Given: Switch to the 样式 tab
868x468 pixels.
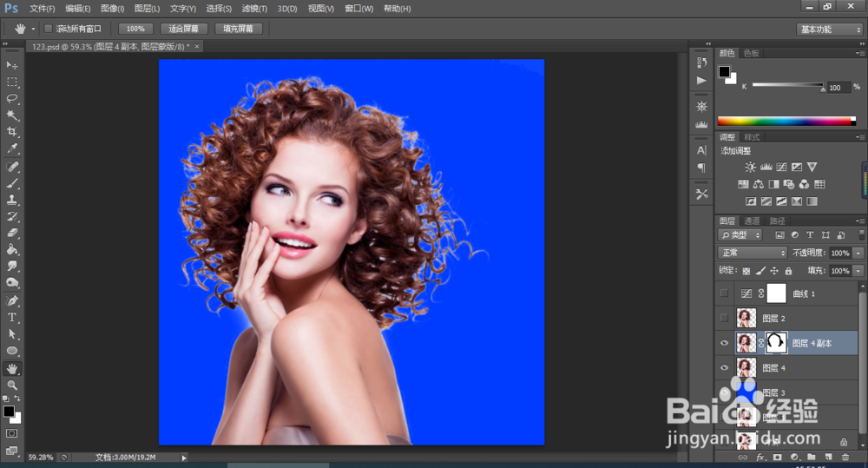Looking at the screenshot, I should [752, 137].
